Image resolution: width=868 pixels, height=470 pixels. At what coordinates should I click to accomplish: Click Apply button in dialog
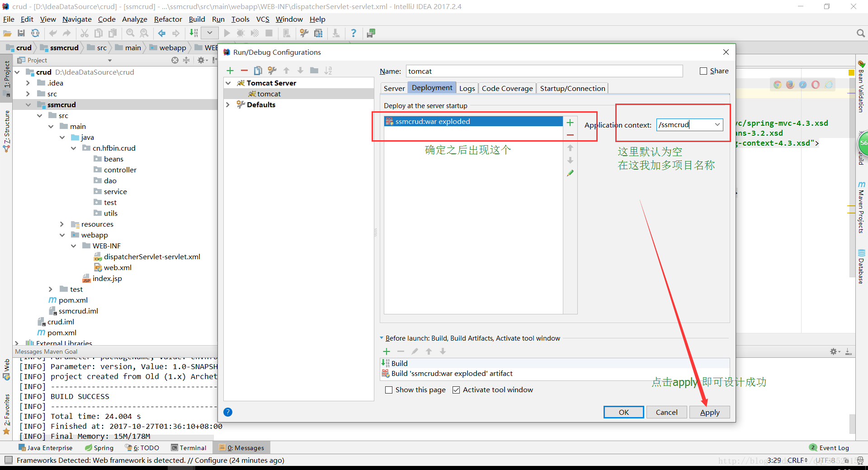[709, 412]
